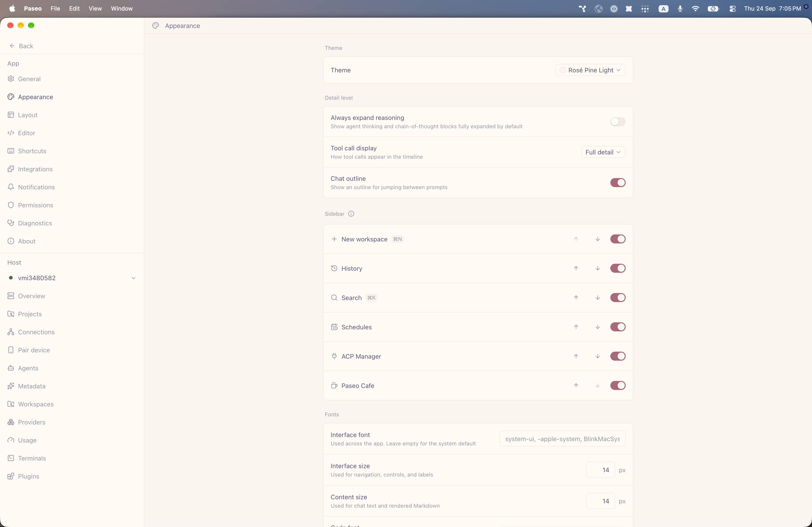This screenshot has width=812, height=527.
Task: Click the Content size value field
Action: pyautogui.click(x=600, y=501)
